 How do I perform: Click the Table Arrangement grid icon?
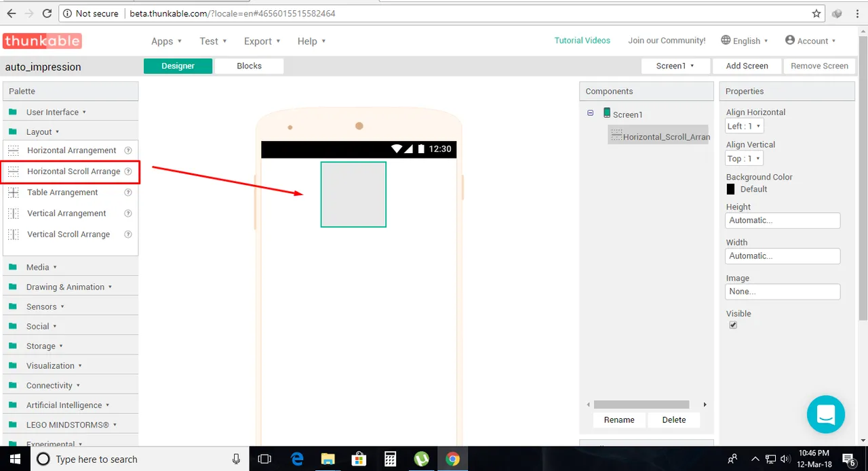pos(14,192)
